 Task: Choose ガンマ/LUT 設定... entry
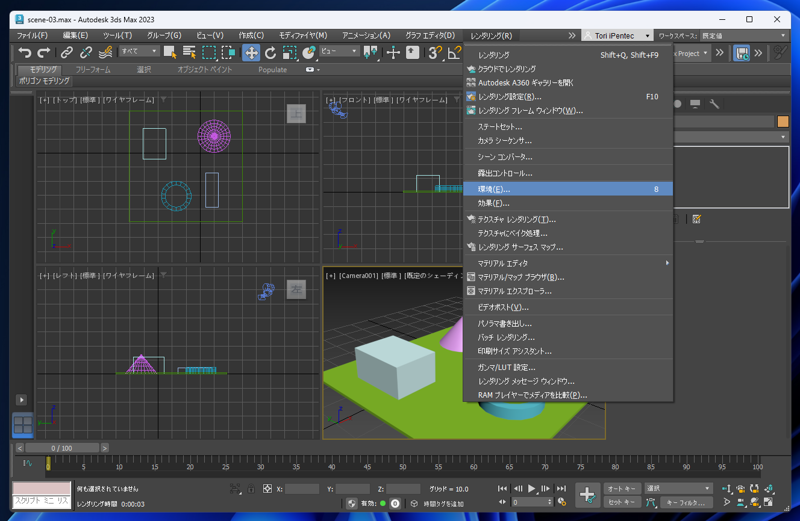click(x=568, y=367)
